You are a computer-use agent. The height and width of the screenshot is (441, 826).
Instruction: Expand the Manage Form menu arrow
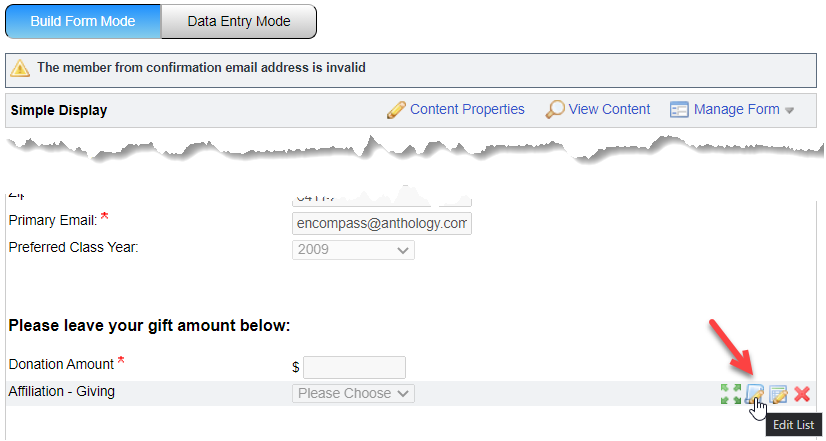789,111
